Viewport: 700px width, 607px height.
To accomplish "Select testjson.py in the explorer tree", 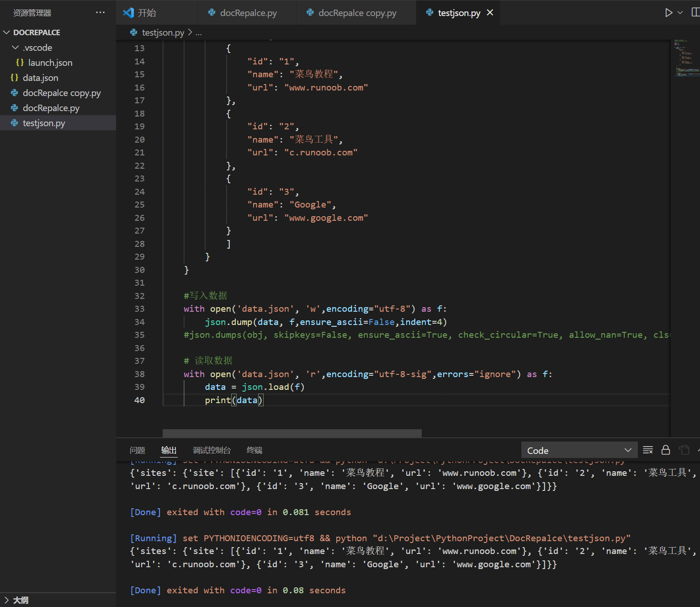I will coord(58,123).
